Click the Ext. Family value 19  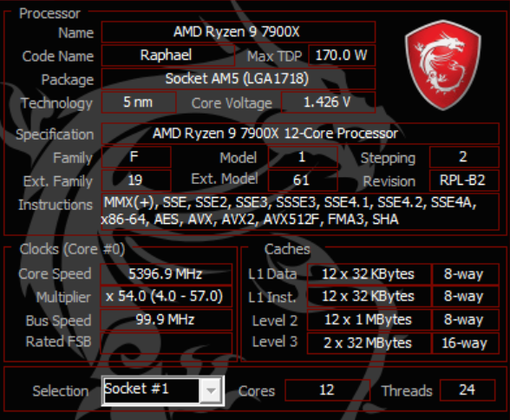tap(136, 180)
